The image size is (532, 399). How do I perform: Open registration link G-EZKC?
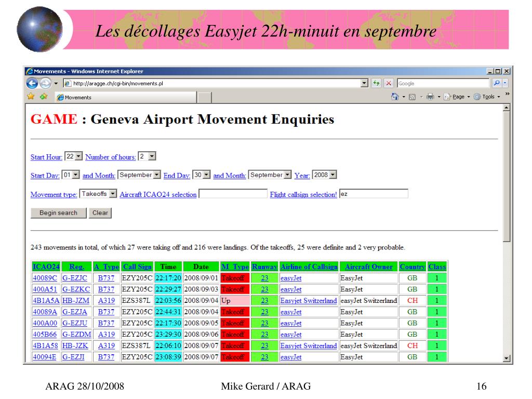[x=76, y=289]
